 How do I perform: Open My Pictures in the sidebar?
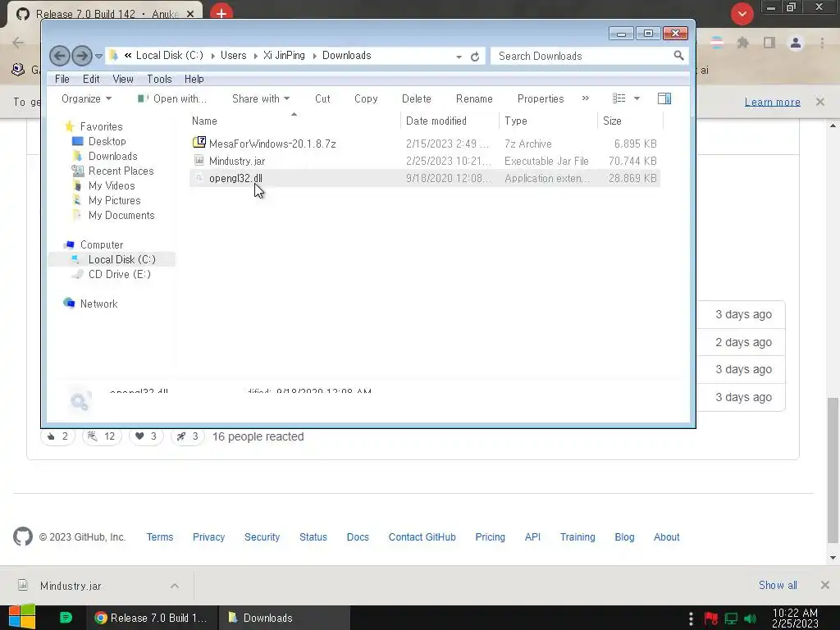pyautogui.click(x=114, y=200)
